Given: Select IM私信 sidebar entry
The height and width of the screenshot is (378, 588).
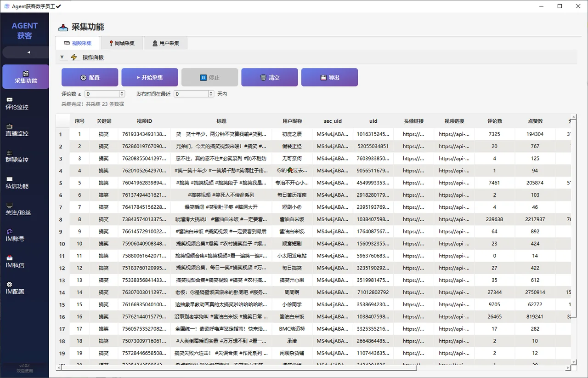Looking at the screenshot, I should (x=15, y=262).
